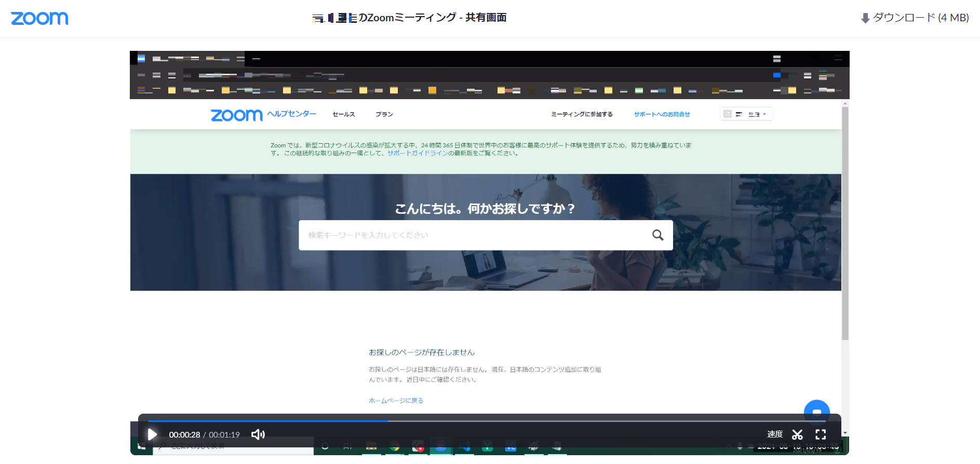Screen dimensions: 980x464
Task: Click the meeting title 共有画面 text
Action: [x=486, y=18]
